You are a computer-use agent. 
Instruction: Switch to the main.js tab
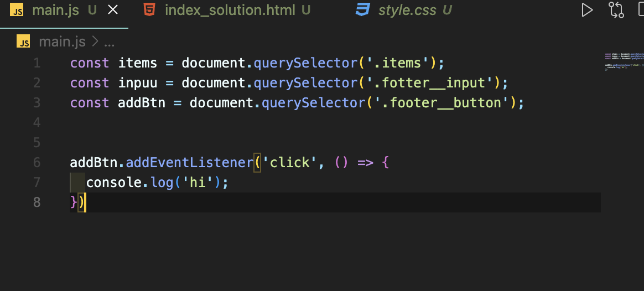coord(55,11)
